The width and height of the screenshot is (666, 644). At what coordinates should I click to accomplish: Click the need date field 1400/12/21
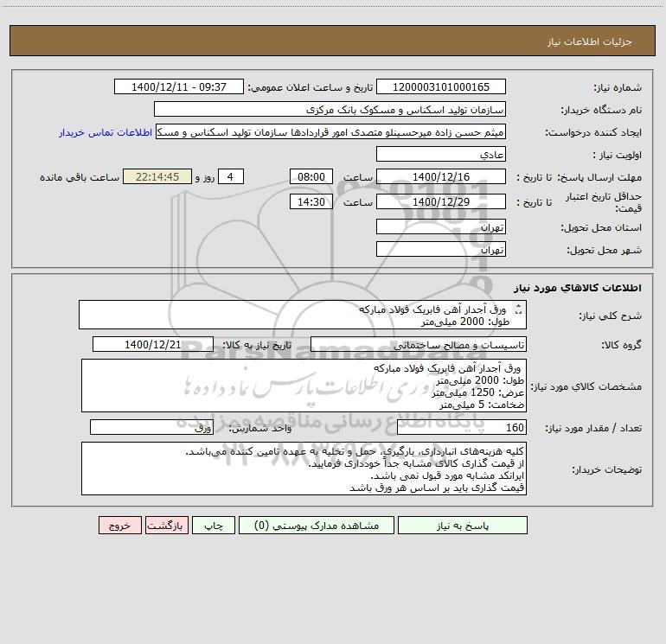point(153,344)
